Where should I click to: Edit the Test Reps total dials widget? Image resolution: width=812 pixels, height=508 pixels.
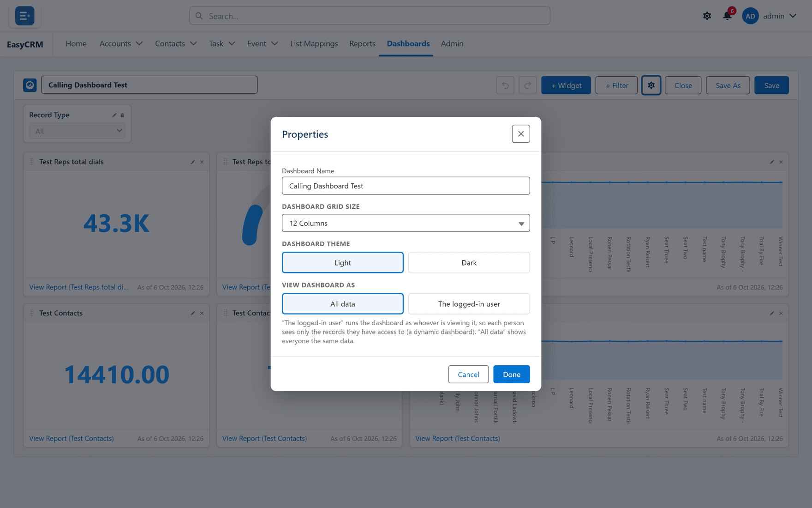click(193, 162)
